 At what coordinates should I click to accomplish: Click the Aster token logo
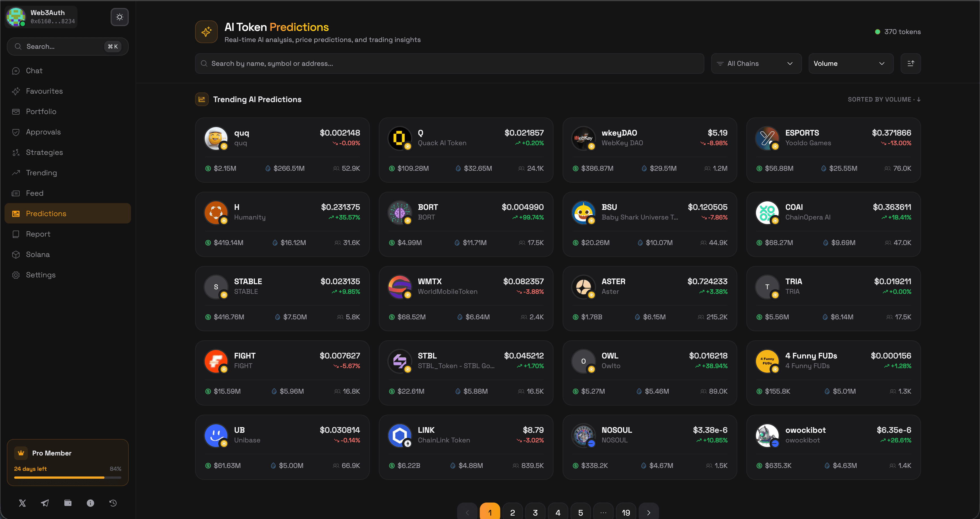583,286
